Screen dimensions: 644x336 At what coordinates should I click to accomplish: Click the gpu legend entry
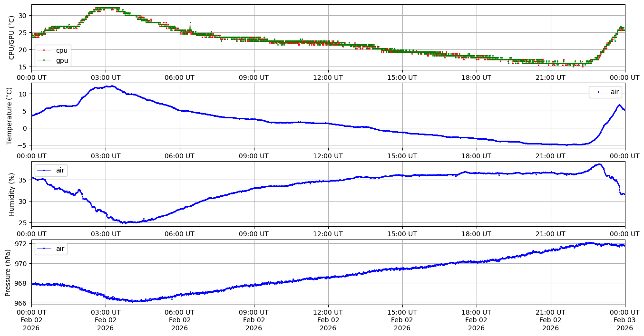point(62,60)
